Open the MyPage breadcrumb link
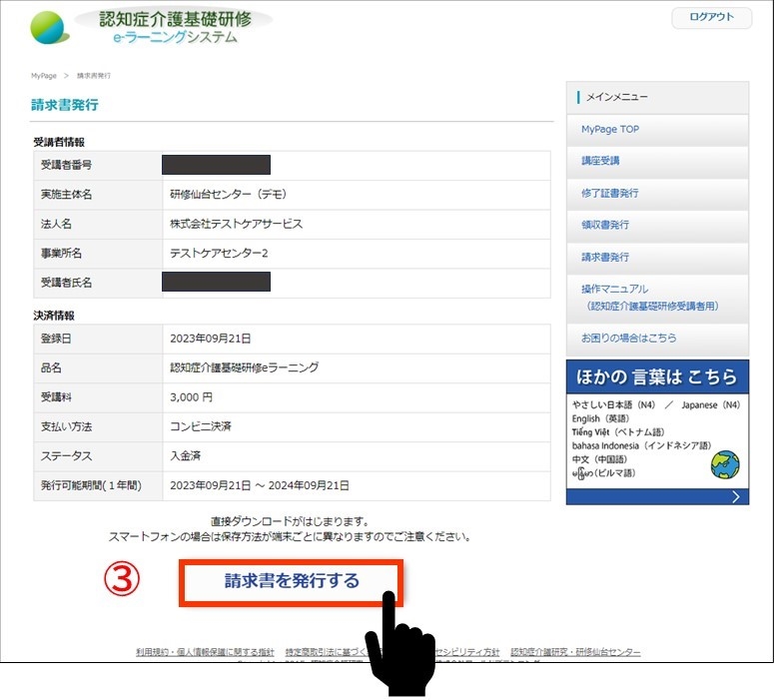 [x=44, y=76]
